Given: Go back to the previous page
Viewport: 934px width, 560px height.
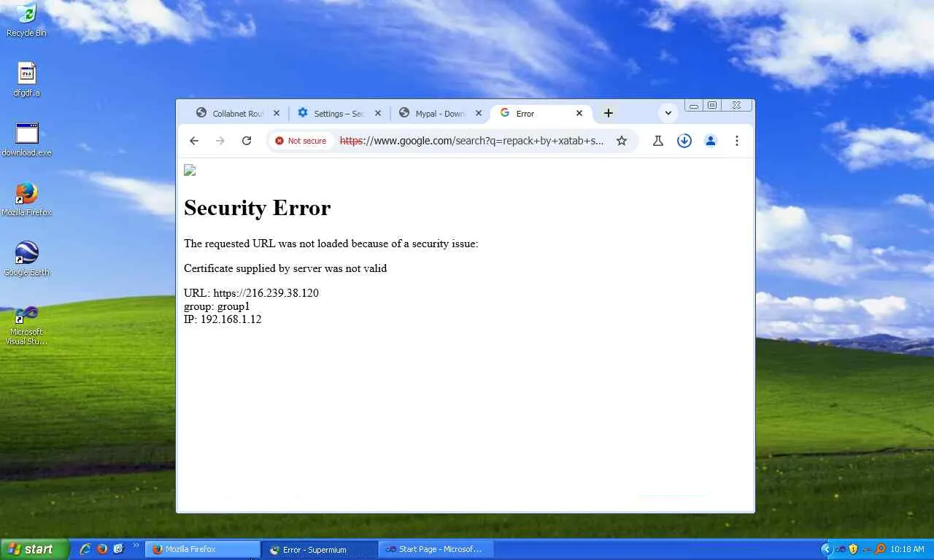Looking at the screenshot, I should coord(194,141).
